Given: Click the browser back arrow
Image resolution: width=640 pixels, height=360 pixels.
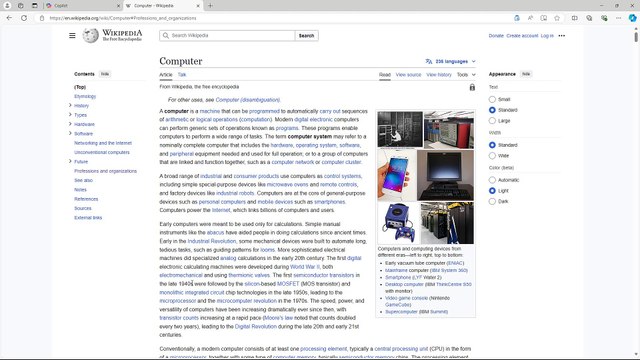Looking at the screenshot, I should [x=9, y=18].
